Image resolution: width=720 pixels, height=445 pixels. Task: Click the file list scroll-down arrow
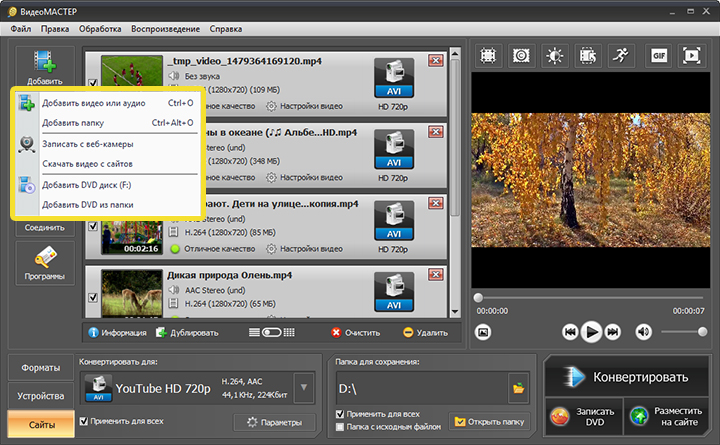click(455, 311)
